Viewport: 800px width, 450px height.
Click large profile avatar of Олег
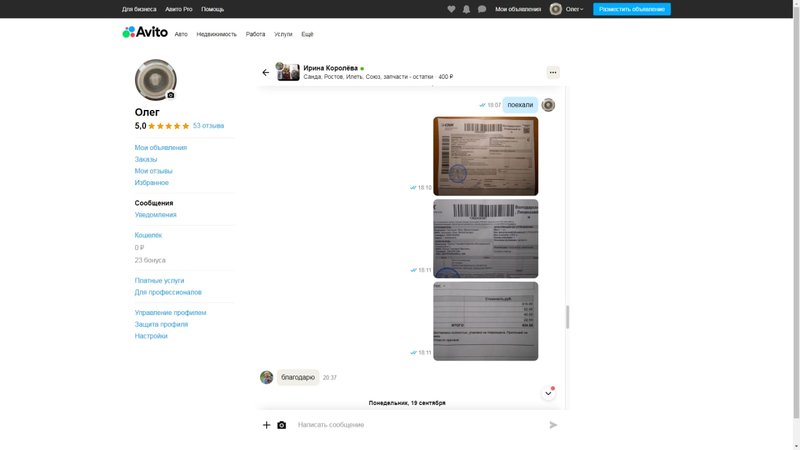(x=156, y=80)
